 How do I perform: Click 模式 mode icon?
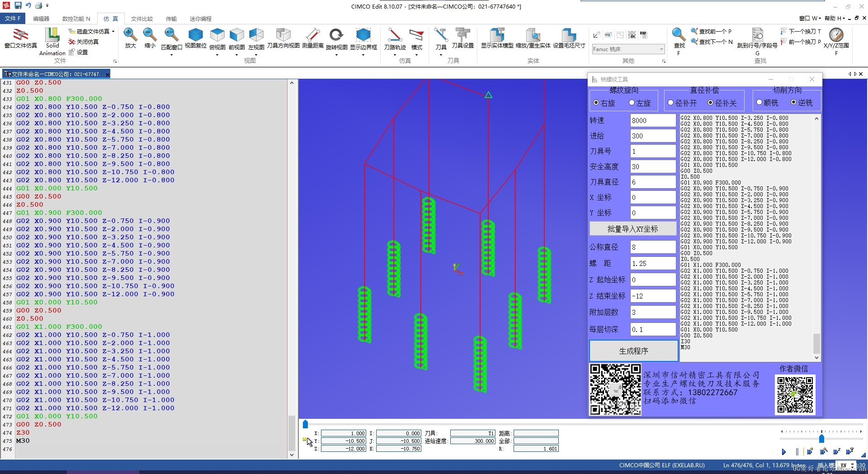pos(416,34)
